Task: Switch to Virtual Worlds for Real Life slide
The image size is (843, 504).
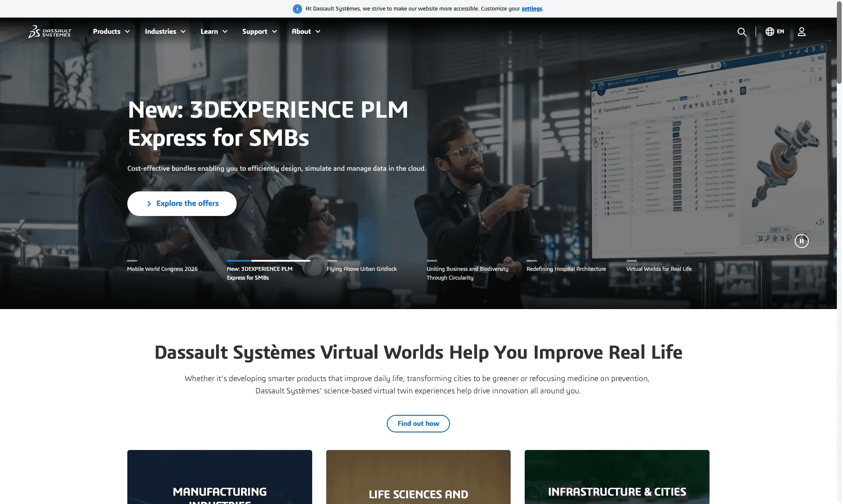Action: [x=659, y=269]
